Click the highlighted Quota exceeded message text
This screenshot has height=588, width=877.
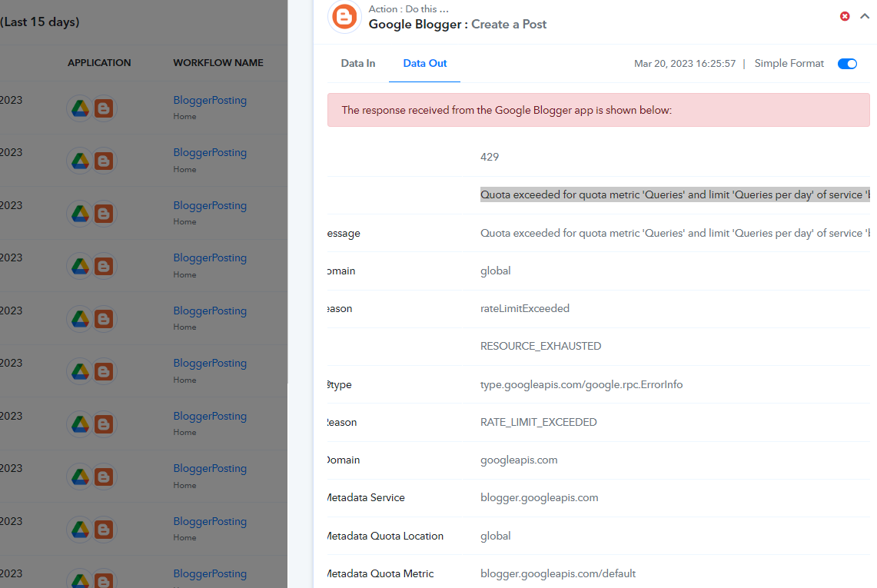pyautogui.click(x=675, y=194)
